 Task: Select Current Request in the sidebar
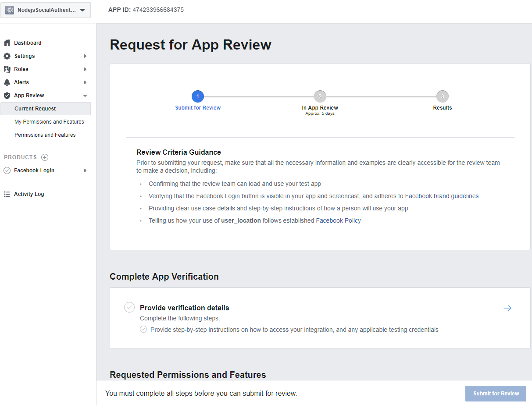pyautogui.click(x=46, y=109)
